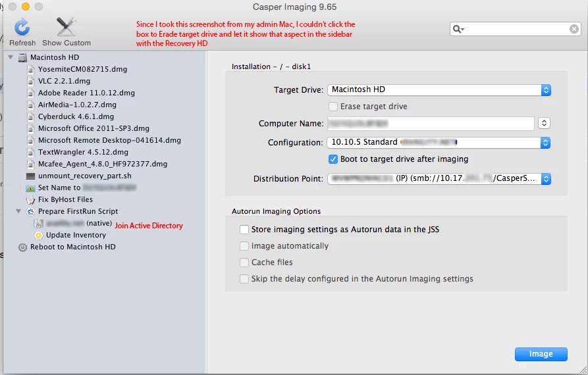Collapse the Macintosh HD tree node
The width and height of the screenshot is (588, 375).
coord(11,57)
